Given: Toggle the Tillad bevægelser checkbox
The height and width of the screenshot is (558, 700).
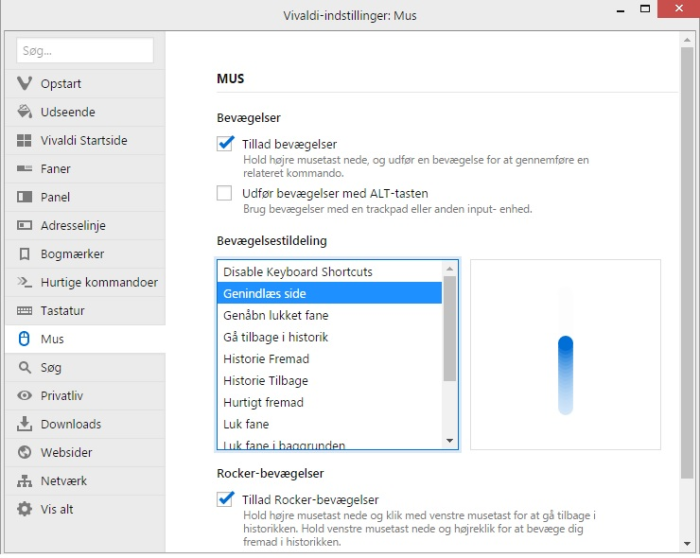Looking at the screenshot, I should [225, 144].
